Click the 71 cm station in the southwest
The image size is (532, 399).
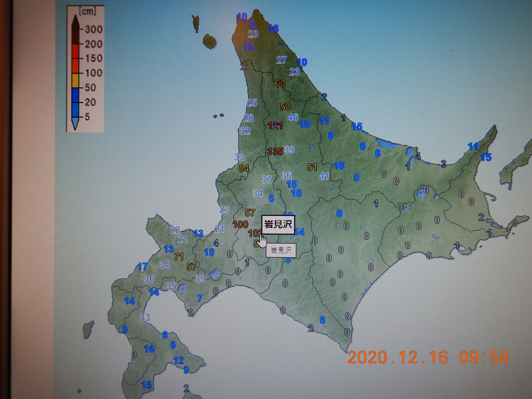pyautogui.click(x=179, y=257)
